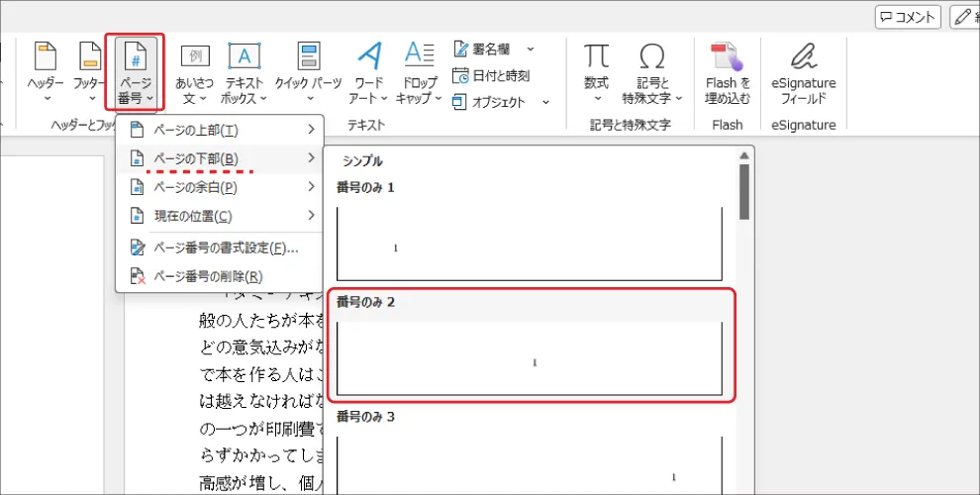Select the 番号のみ 2 thumbnail
980x495 pixels.
pos(530,358)
